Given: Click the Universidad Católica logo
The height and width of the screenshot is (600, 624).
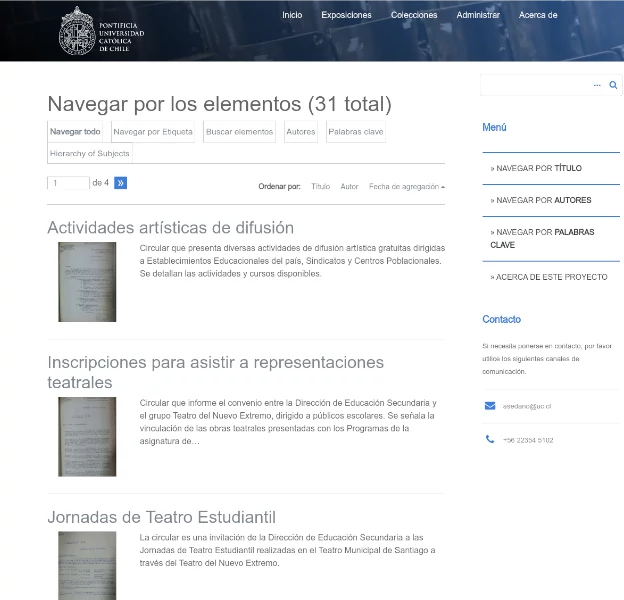Looking at the screenshot, I should (x=102, y=30).
